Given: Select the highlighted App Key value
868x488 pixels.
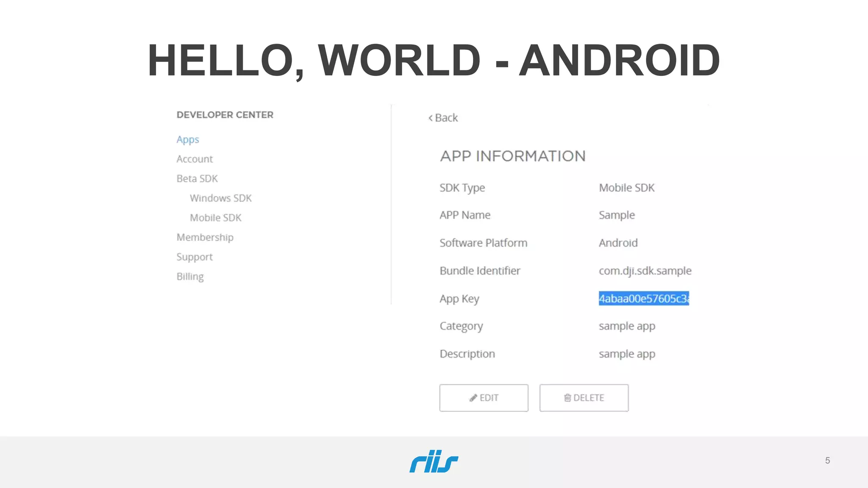Looking at the screenshot, I should tap(644, 298).
